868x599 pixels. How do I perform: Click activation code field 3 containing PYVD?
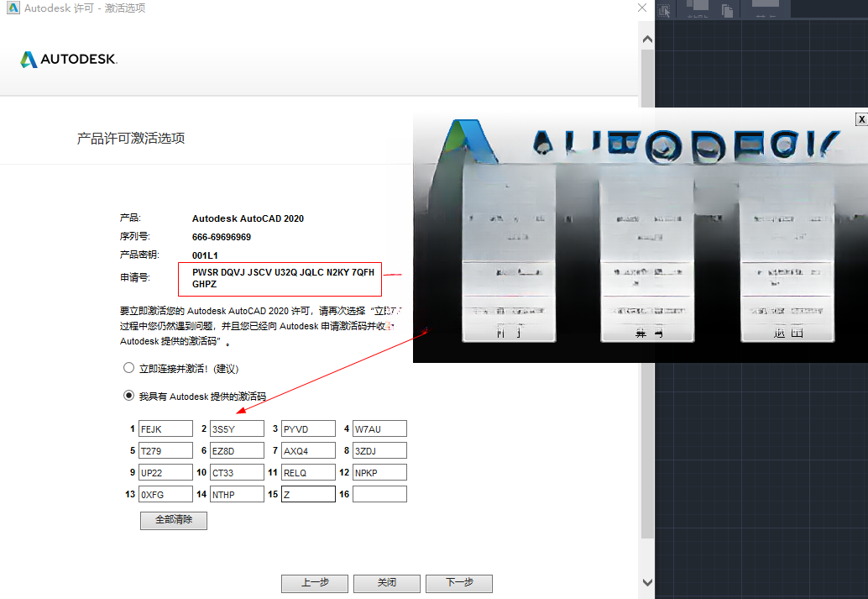(x=308, y=429)
